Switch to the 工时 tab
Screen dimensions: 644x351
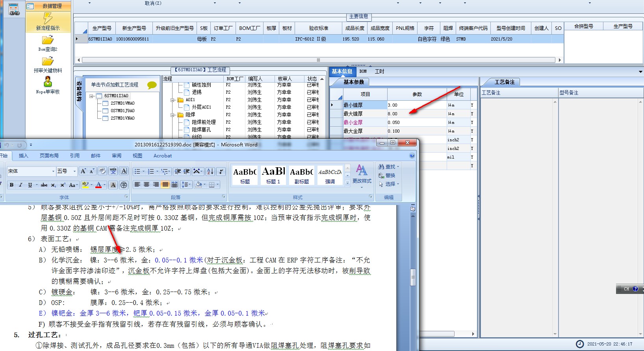click(379, 72)
